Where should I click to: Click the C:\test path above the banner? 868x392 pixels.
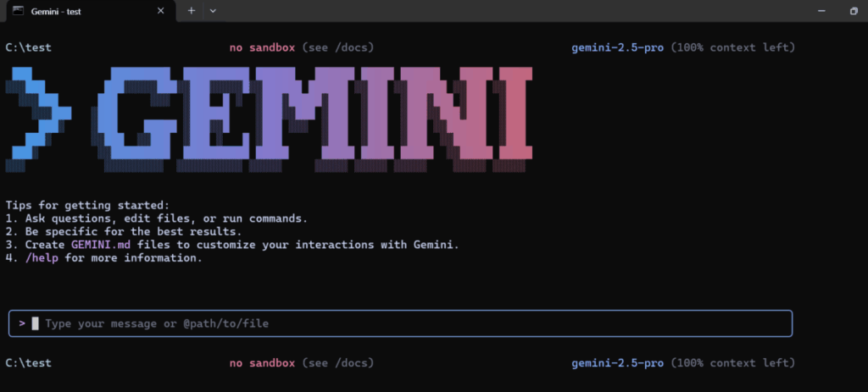point(28,47)
